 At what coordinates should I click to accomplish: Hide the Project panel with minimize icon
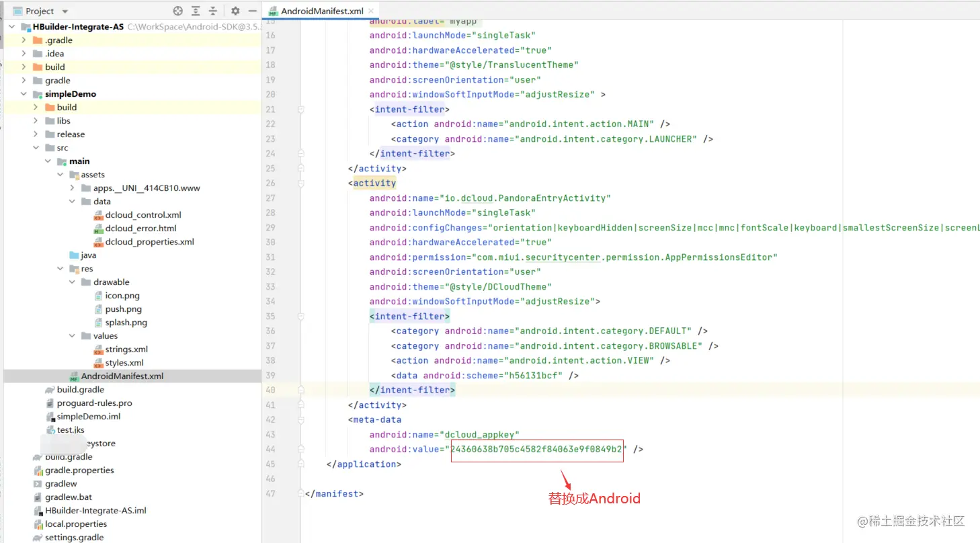[252, 11]
